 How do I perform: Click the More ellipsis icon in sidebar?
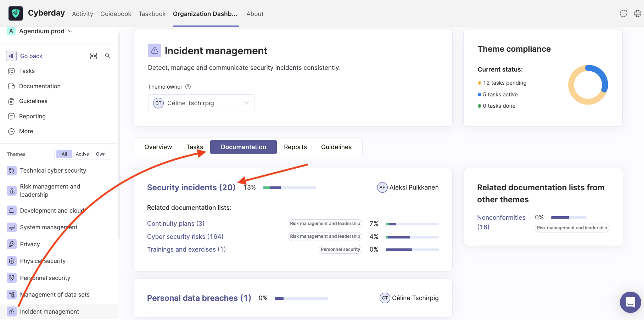11,131
